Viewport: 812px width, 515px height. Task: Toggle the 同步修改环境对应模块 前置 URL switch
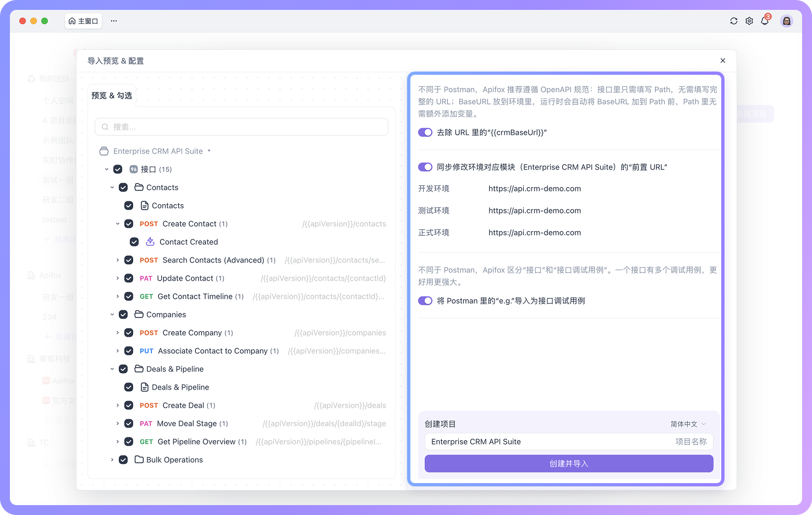[425, 167]
